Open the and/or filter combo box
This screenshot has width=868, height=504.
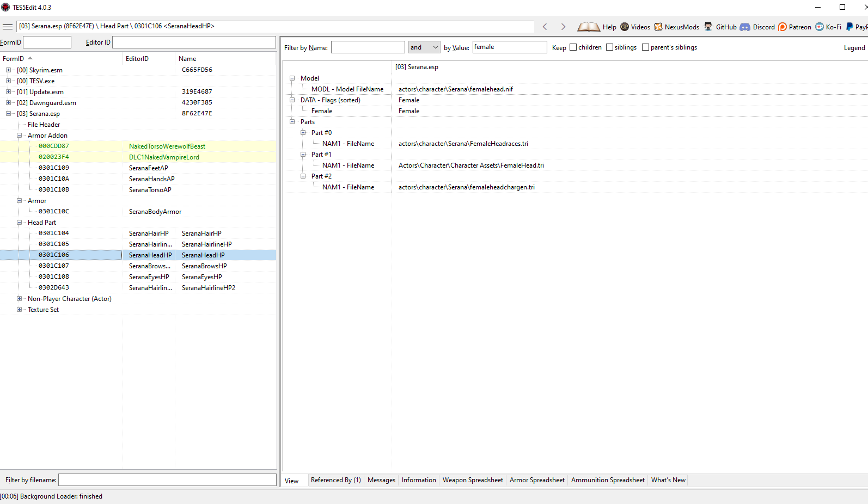point(424,47)
